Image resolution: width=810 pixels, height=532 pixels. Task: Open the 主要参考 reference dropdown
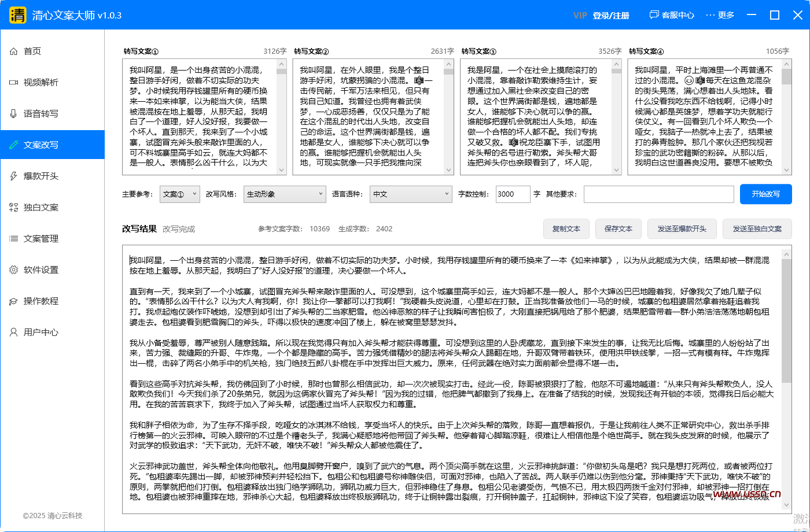(179, 194)
